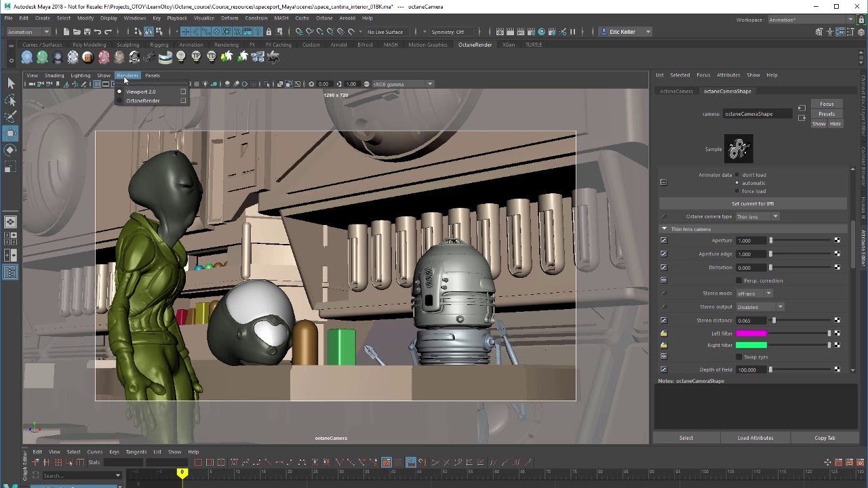Click the camera name field octaneCameraShape
Viewport: 868px width, 488px height.
pyautogui.click(x=757, y=114)
